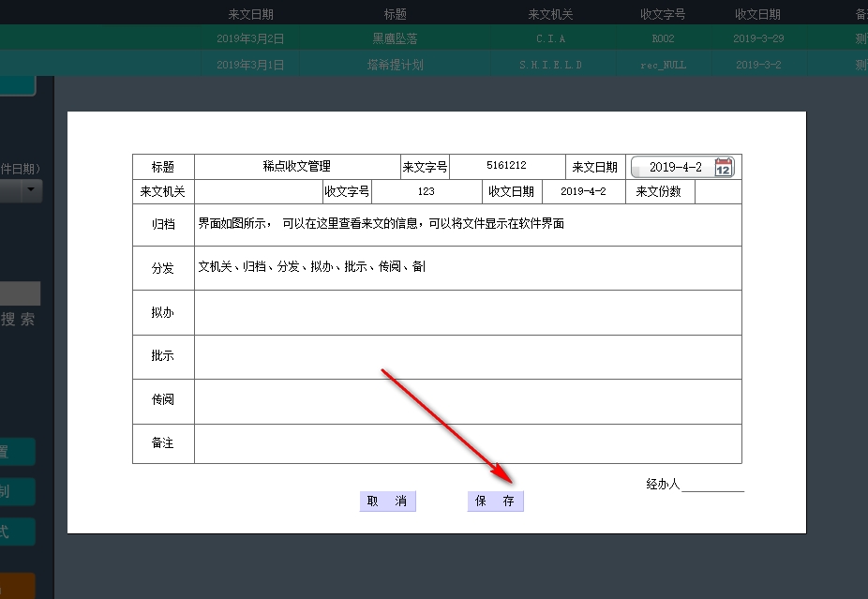The image size is (868, 599).
Task: Click the 来文字号 field showing 5161212
Action: 506,166
